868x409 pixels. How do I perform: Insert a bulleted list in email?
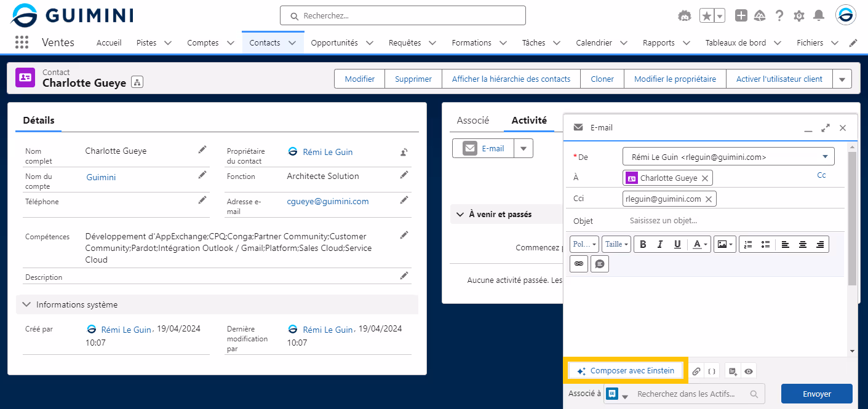pos(765,244)
